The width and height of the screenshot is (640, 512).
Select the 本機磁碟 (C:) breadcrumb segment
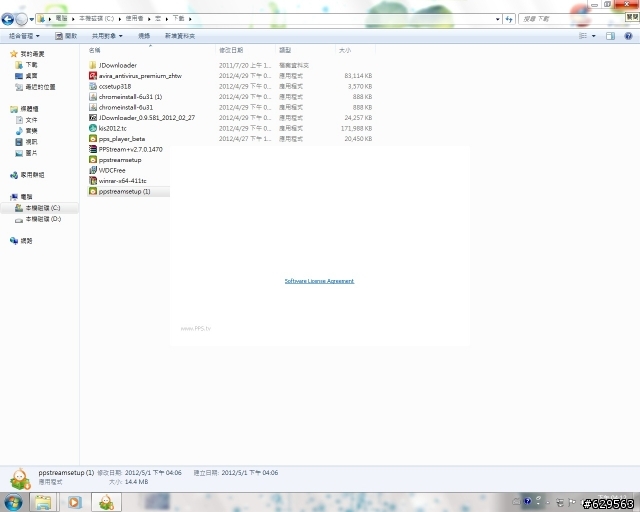(x=96, y=18)
